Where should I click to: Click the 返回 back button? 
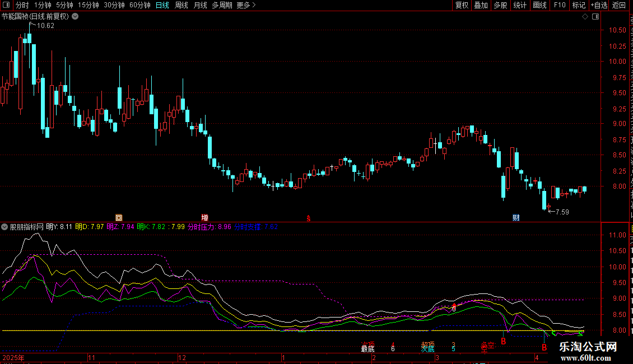tap(618, 5)
